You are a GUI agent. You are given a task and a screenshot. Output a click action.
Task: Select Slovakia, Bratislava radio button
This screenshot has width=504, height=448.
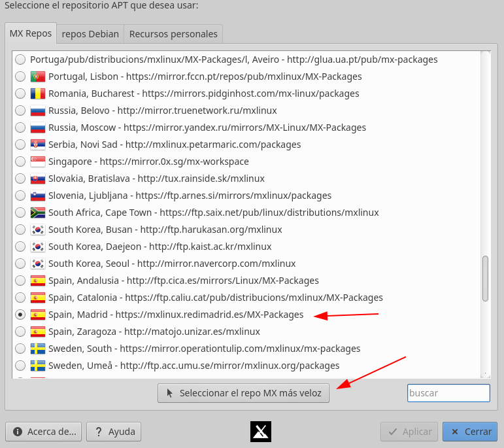(20, 179)
